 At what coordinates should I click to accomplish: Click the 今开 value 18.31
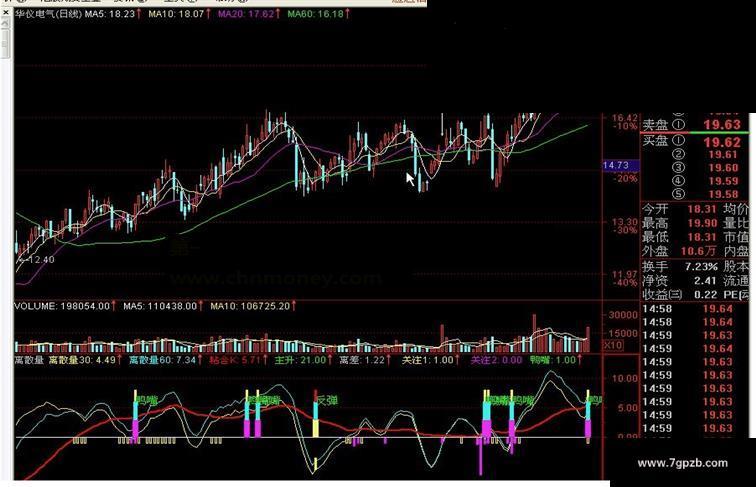tap(702, 209)
